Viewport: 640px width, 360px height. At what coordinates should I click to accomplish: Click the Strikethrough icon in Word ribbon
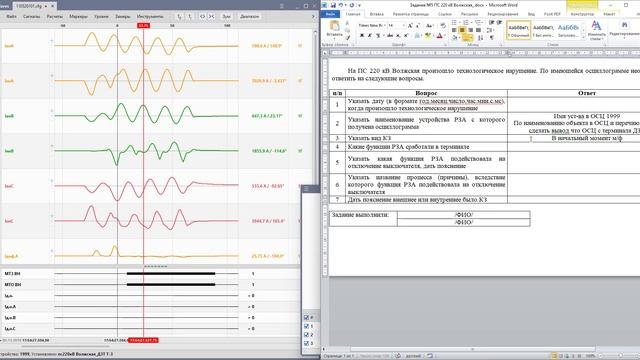click(390, 36)
